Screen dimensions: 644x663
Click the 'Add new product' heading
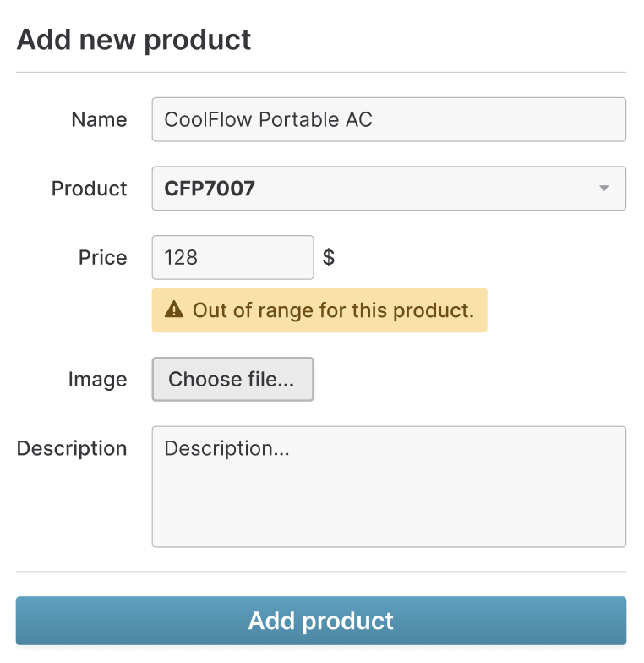coord(134,40)
